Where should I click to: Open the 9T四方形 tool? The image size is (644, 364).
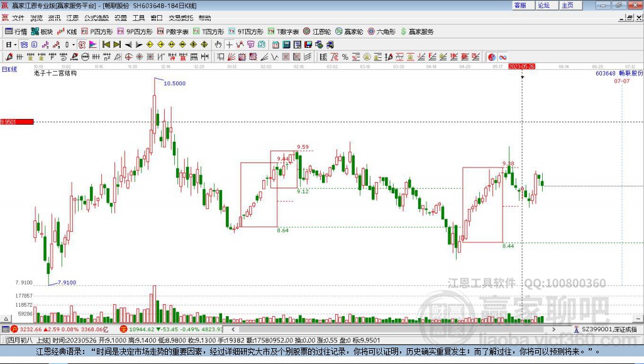coord(246,31)
